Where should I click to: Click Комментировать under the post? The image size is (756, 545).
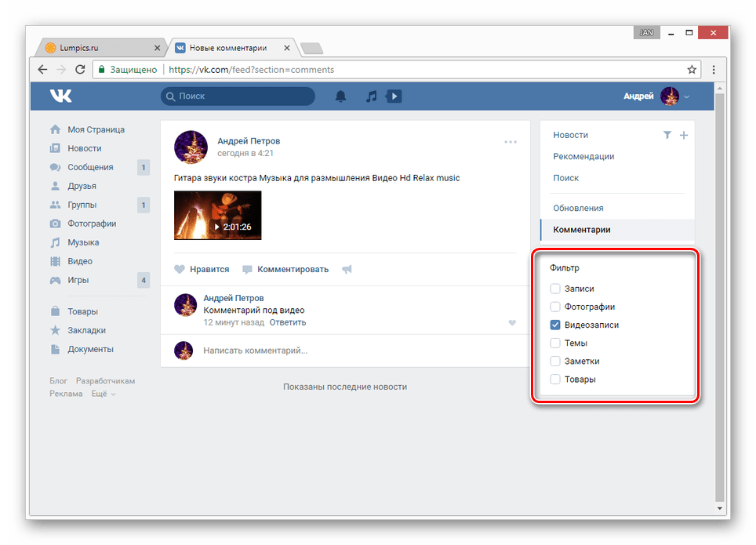coord(285,269)
